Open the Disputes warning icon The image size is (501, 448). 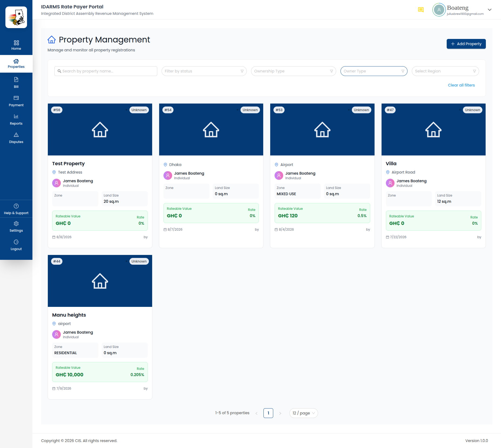tap(16, 135)
